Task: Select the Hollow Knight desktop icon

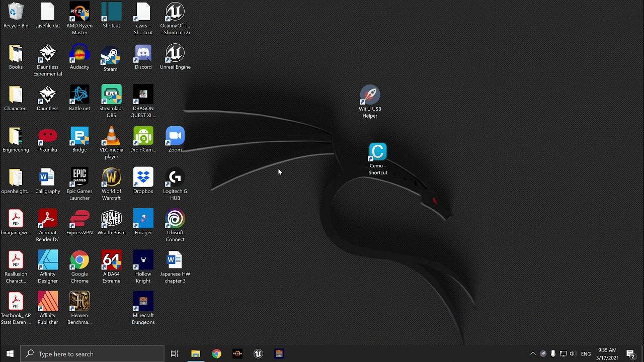Action: [143, 267]
